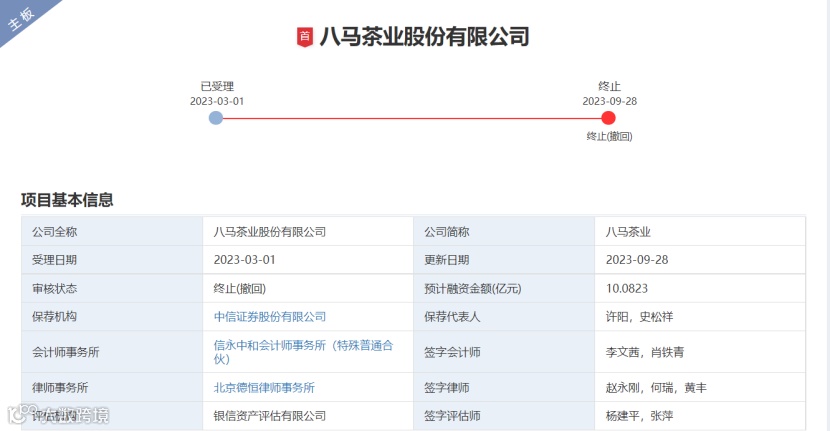Click the 赵永刚, 何瑞, 黄丰 lawyers value

pyautogui.click(x=656, y=388)
